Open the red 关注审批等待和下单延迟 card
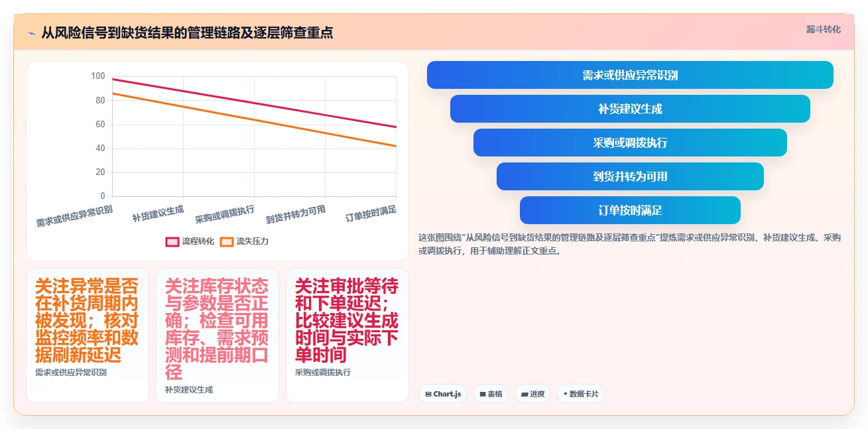 pyautogui.click(x=347, y=335)
